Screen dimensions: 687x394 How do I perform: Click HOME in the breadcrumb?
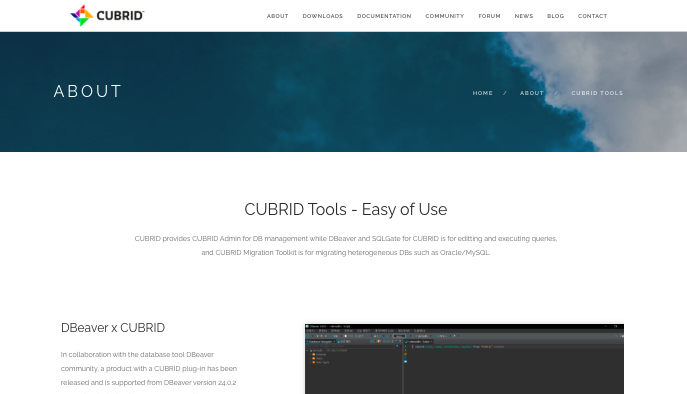click(482, 93)
